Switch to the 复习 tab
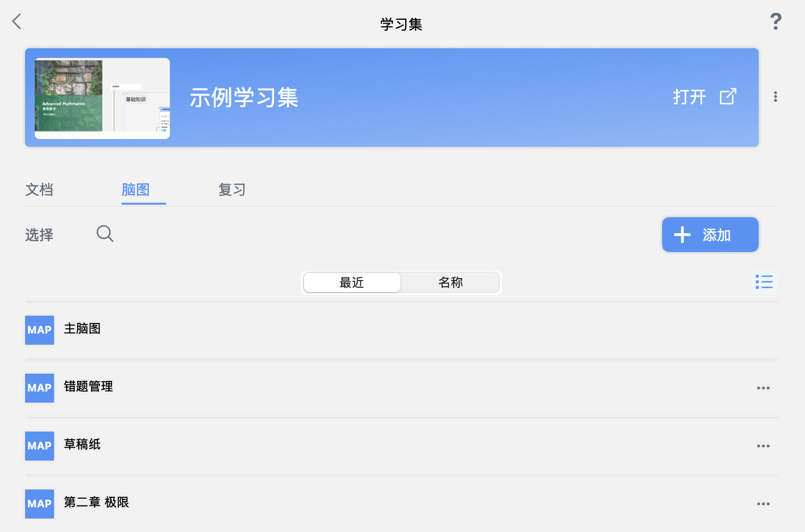This screenshot has height=532, width=805. tap(232, 190)
